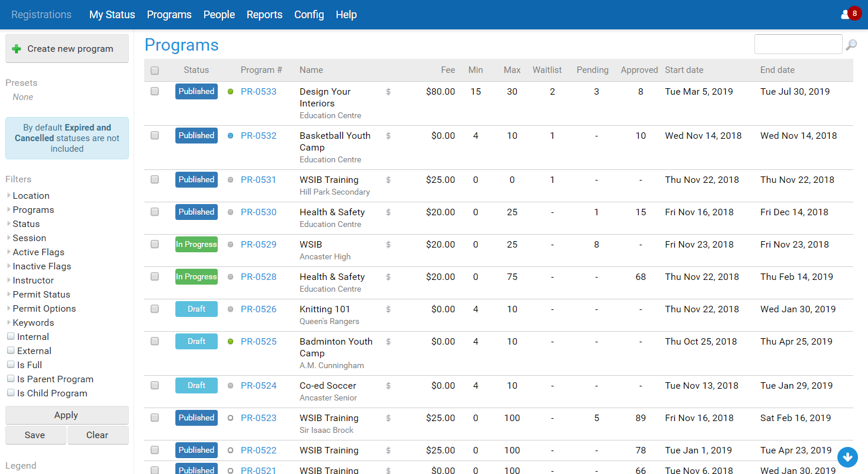
Task: Click the dollar icon in the PR-0531 row
Action: click(388, 180)
